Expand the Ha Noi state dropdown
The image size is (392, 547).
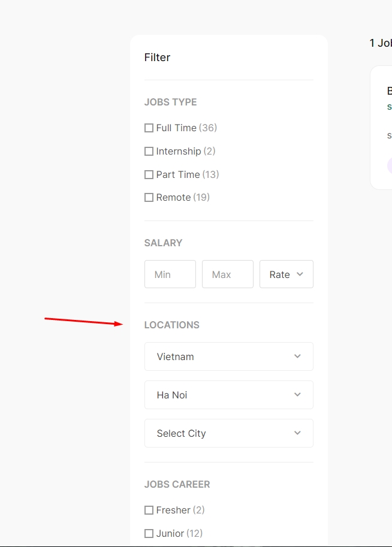[228, 395]
